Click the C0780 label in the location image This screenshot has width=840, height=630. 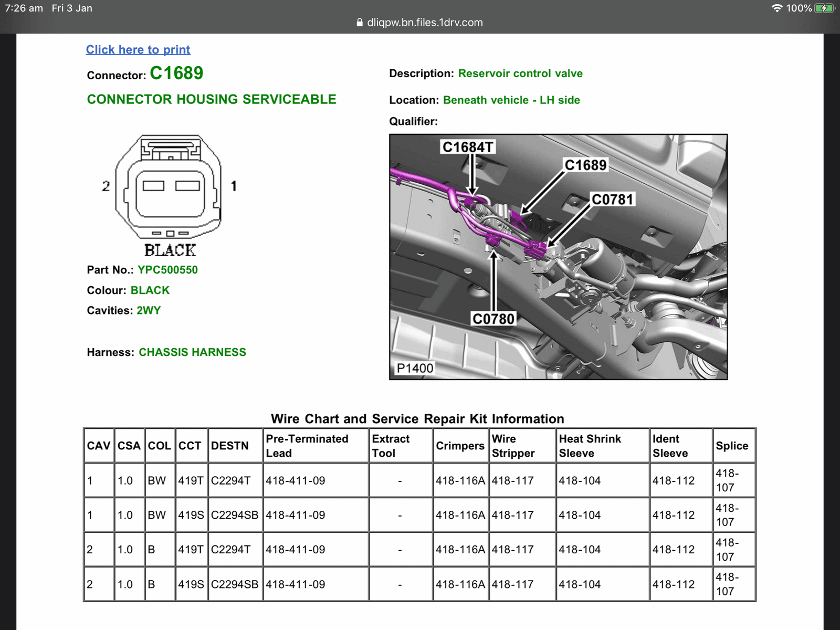(493, 319)
